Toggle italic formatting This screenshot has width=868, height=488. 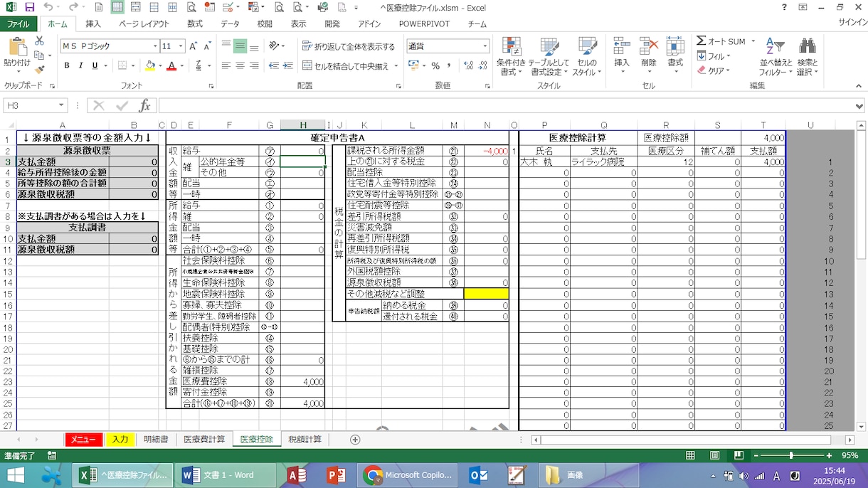(x=80, y=65)
